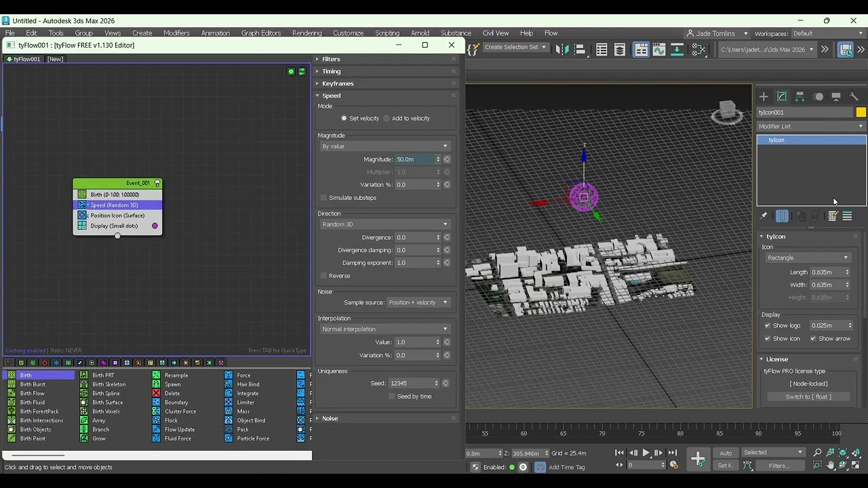868x488 pixels.
Task: Switch to the Create command panel
Action: point(764,97)
